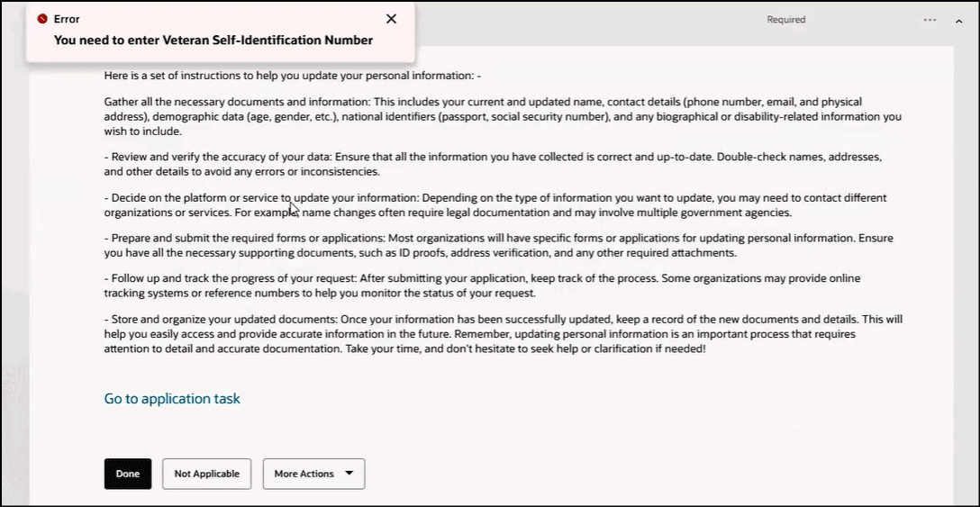Open the Go to application task link
This screenshot has height=507, width=980.
click(172, 398)
